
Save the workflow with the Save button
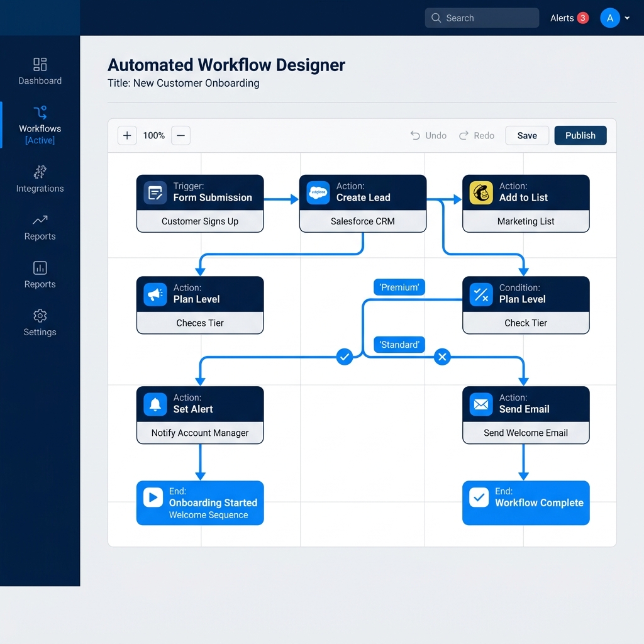[527, 135]
